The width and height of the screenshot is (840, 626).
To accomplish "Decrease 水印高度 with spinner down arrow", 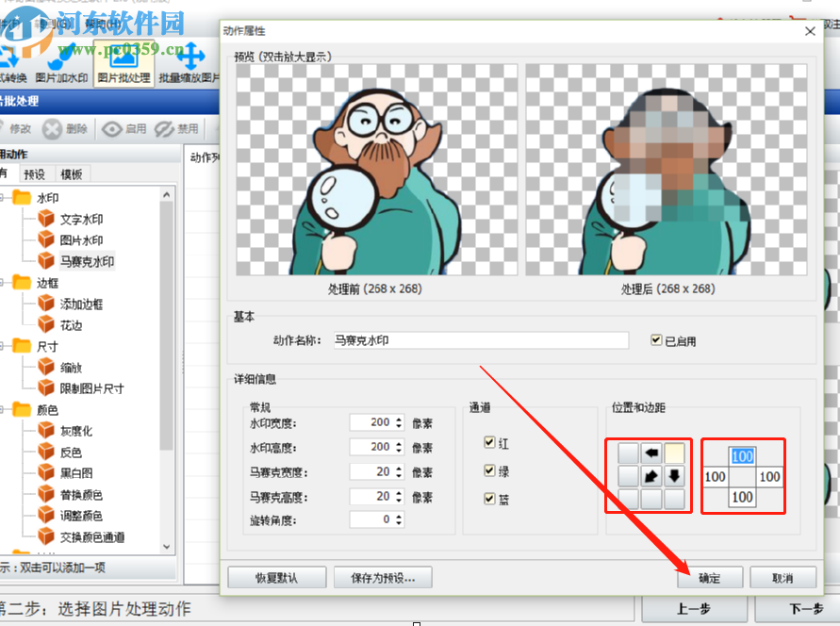I will 399,451.
